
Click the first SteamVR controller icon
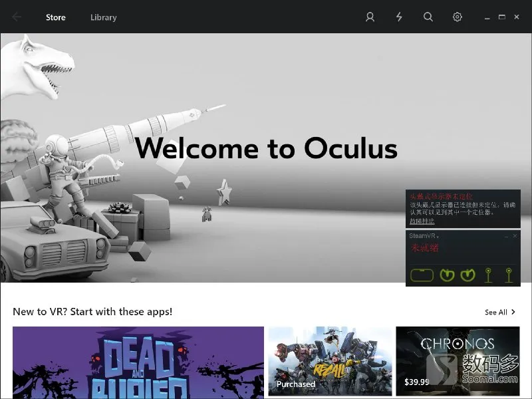[447, 275]
